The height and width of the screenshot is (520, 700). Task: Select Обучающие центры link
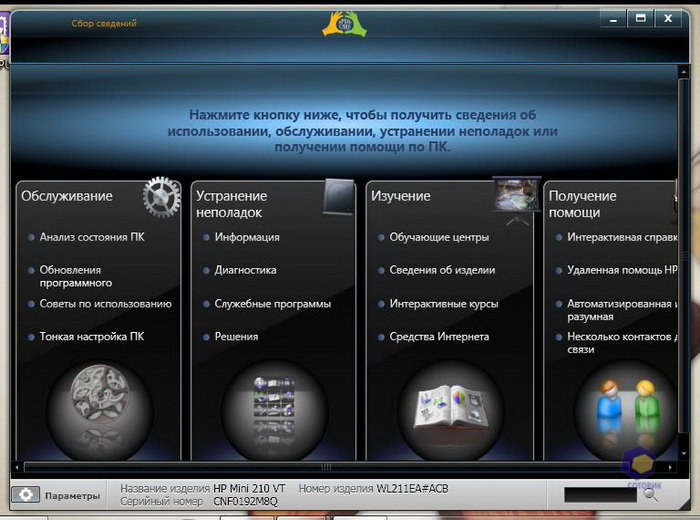pyautogui.click(x=439, y=237)
